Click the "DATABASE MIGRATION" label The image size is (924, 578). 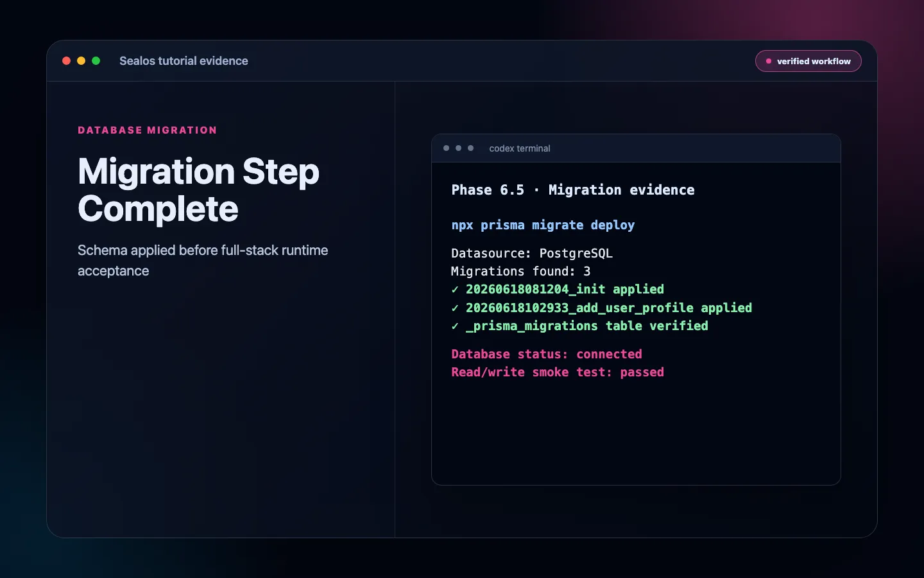point(148,130)
